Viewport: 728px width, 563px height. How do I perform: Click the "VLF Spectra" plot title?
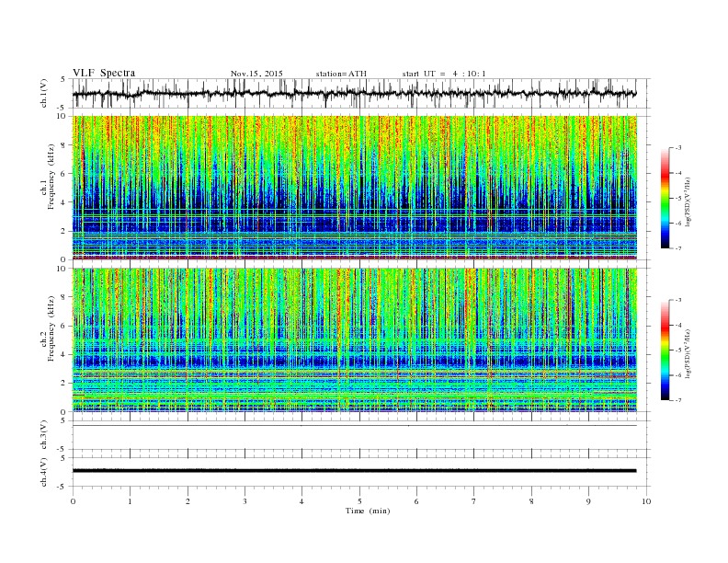(x=104, y=73)
